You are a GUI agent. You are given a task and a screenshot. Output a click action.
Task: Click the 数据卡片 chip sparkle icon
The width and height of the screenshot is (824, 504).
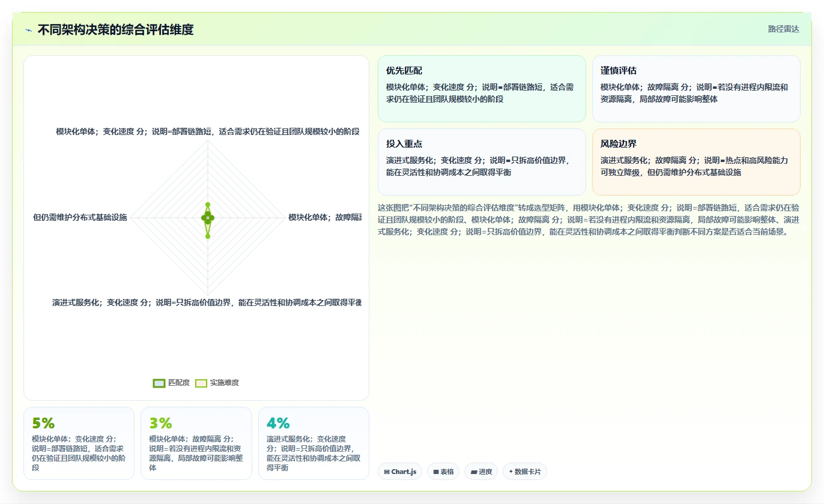510,472
